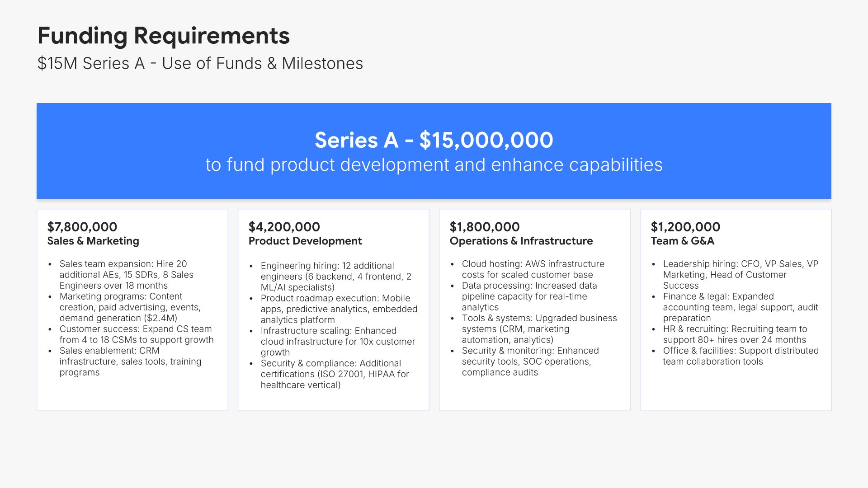Select the $7,800,000 amount
Screen dimensions: 868x488
point(82,227)
